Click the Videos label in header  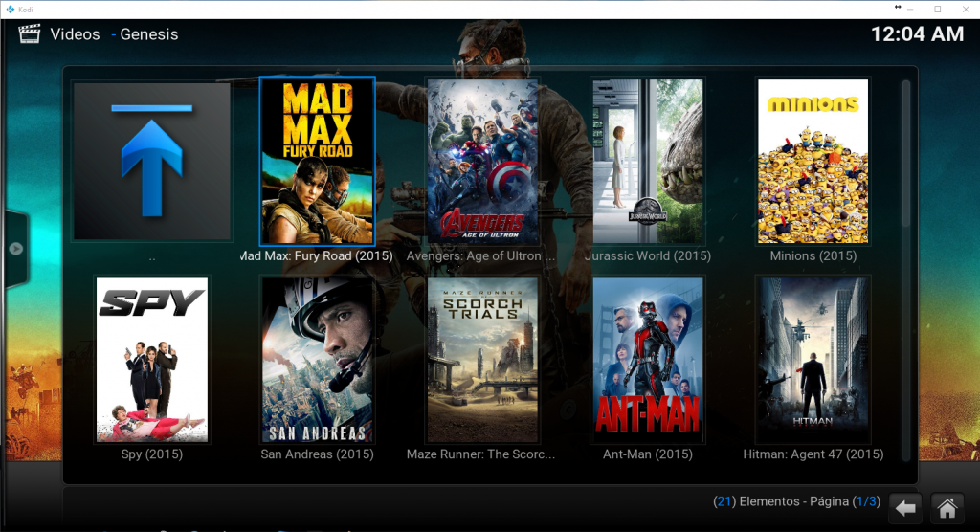coord(75,34)
